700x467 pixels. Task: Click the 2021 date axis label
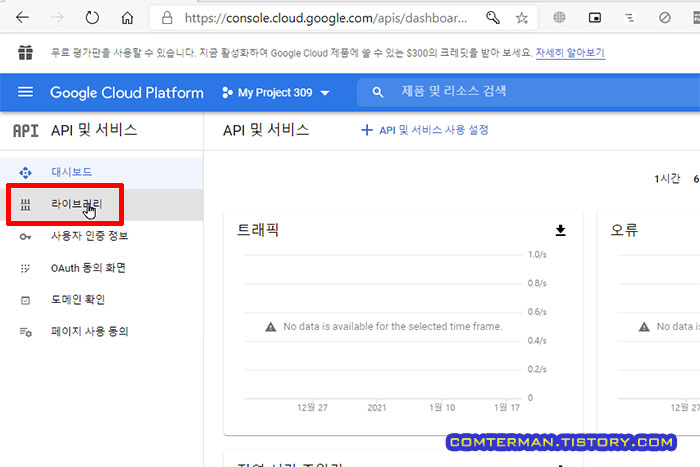(x=377, y=408)
